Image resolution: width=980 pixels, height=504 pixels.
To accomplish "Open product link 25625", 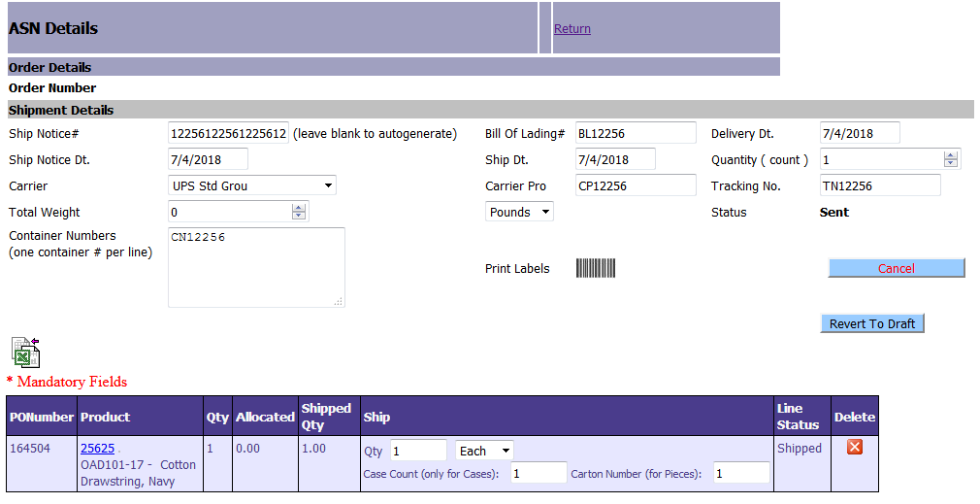I will pos(97,449).
